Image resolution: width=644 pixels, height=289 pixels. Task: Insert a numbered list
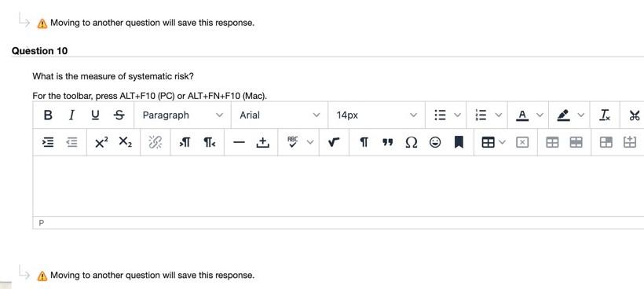pyautogui.click(x=480, y=115)
